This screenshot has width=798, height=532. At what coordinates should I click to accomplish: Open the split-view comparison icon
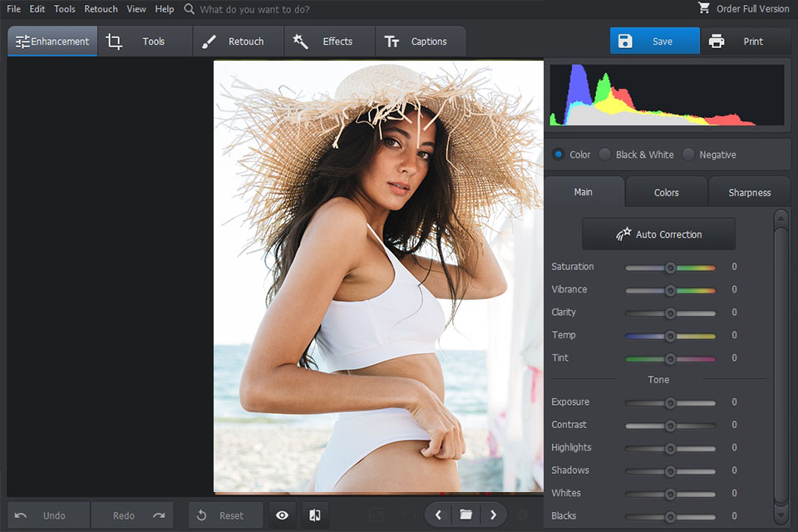[315, 515]
